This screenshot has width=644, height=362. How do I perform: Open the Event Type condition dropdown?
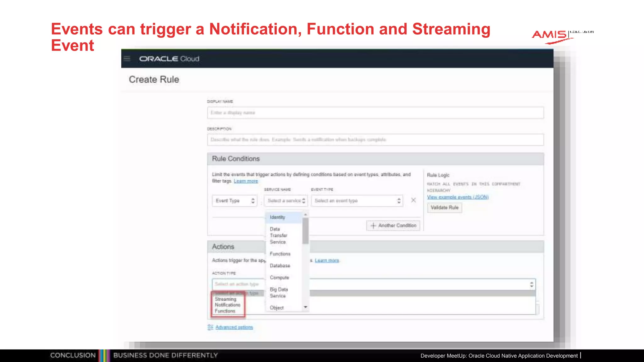[x=235, y=201]
